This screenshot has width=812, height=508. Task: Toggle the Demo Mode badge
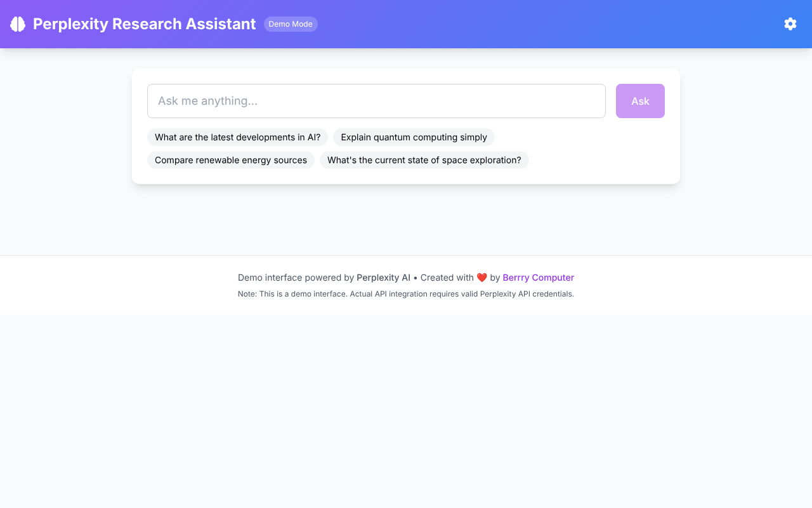tap(291, 23)
